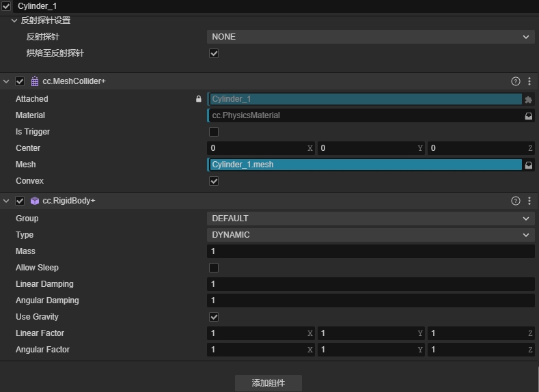539x392 pixels.
Task: Open the Type DYNAMIC dropdown
Action: pyautogui.click(x=370, y=235)
